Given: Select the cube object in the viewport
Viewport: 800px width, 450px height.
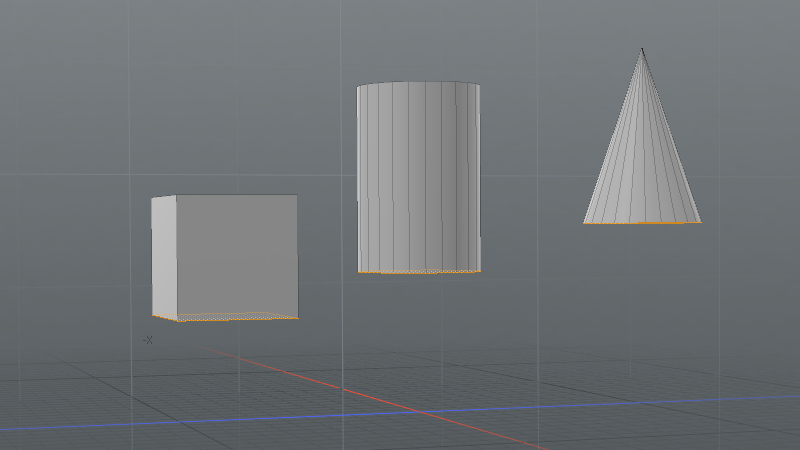Looking at the screenshot, I should (x=225, y=258).
